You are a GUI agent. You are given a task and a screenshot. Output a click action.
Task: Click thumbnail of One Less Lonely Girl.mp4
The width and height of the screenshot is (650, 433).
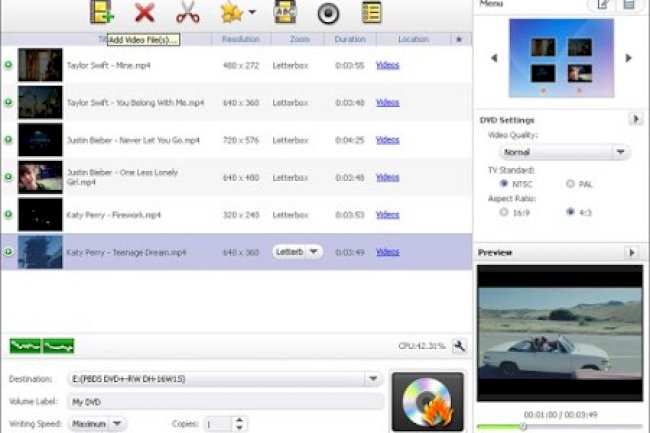pyautogui.click(x=40, y=177)
